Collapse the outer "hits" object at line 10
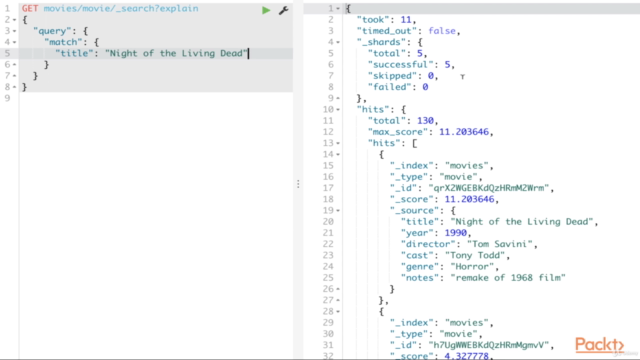640x360 pixels. tap(338, 109)
